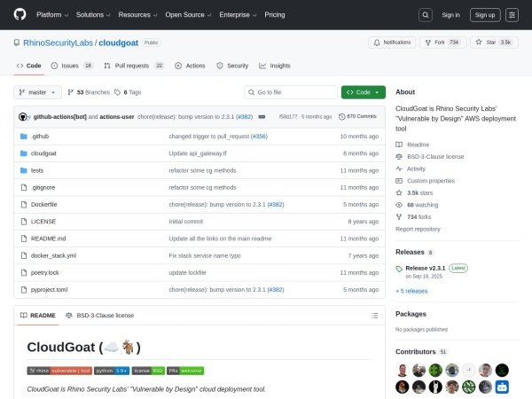
Task: Switch to the Code tab
Action: click(x=29, y=66)
